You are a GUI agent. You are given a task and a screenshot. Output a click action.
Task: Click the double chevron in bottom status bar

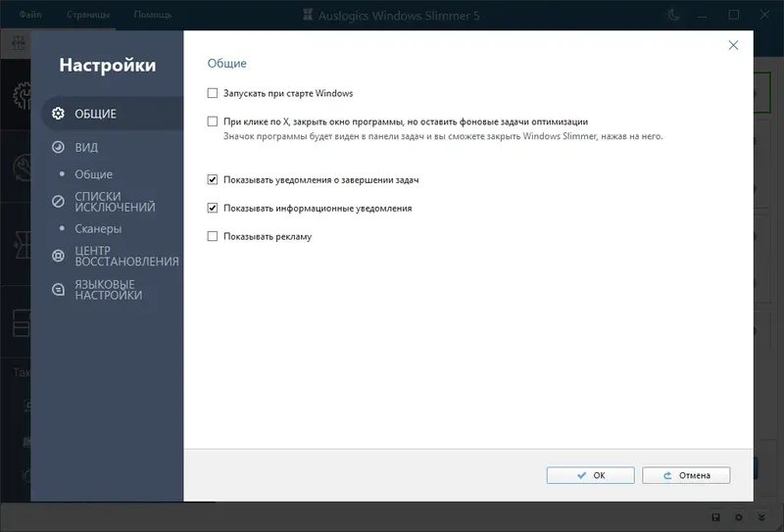click(761, 517)
